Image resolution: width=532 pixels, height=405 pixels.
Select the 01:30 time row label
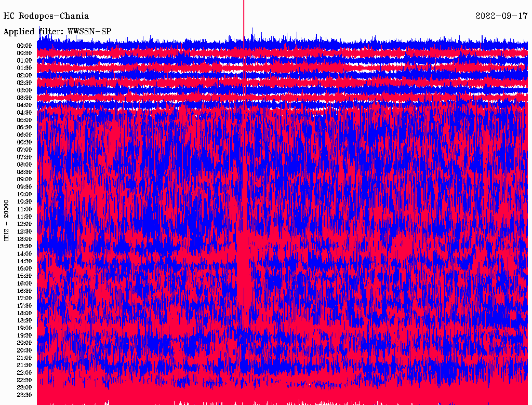click(24, 68)
